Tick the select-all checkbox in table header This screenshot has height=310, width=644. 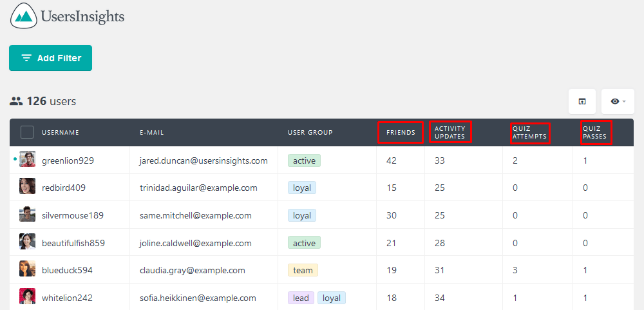(x=27, y=132)
